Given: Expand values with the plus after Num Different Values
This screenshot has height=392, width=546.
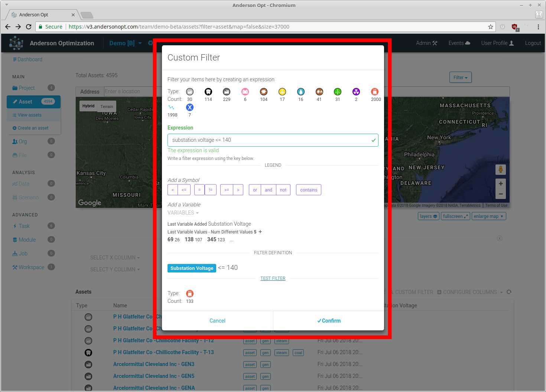Looking at the screenshot, I should 260,232.
